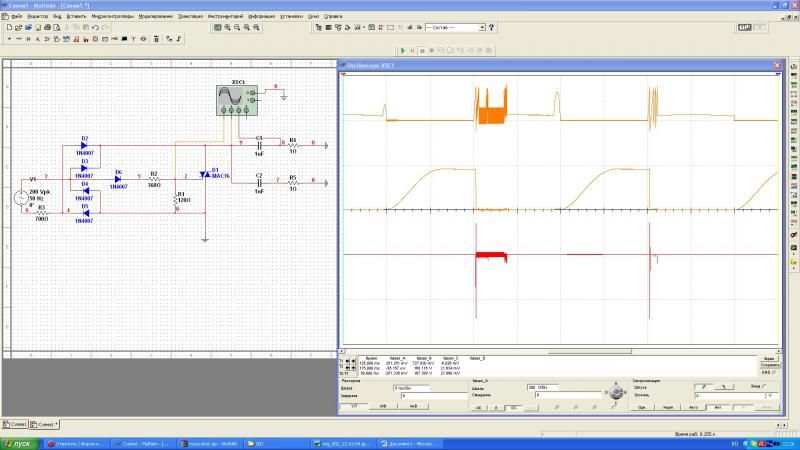Open the Инструментарий menu
This screenshot has width=800, height=450.
click(x=225, y=17)
